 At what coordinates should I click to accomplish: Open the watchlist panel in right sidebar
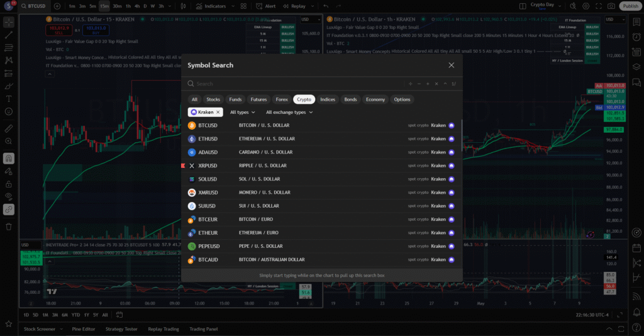[636, 22]
